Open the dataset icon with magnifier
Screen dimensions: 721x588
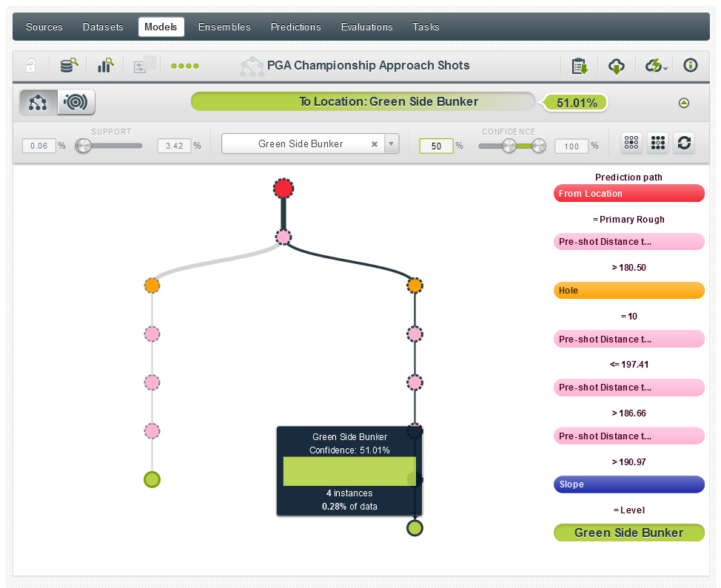[x=69, y=66]
